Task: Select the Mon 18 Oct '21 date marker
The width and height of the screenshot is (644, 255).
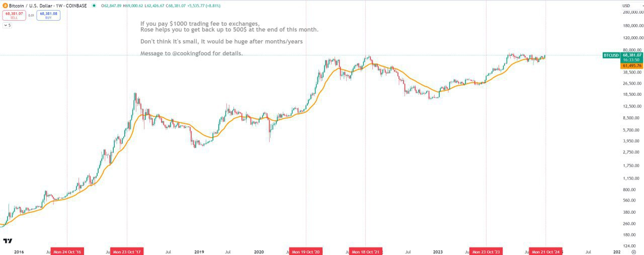Action: click(366, 251)
